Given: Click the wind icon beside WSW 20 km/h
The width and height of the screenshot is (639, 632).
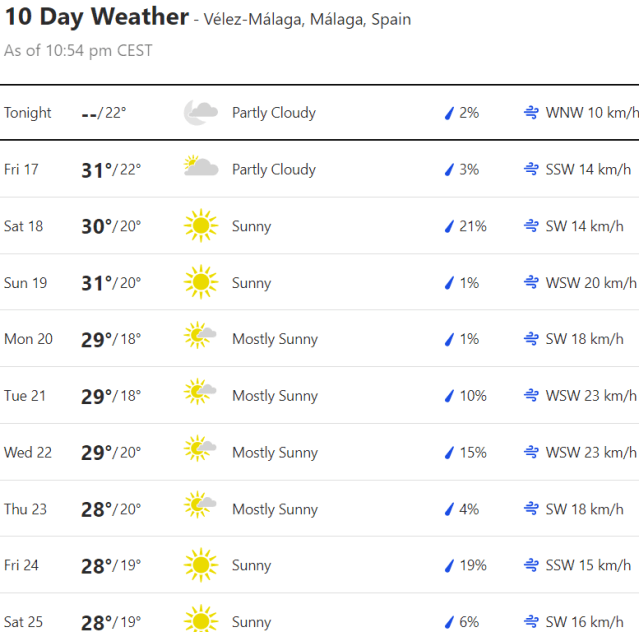Looking at the screenshot, I should 531,283.
